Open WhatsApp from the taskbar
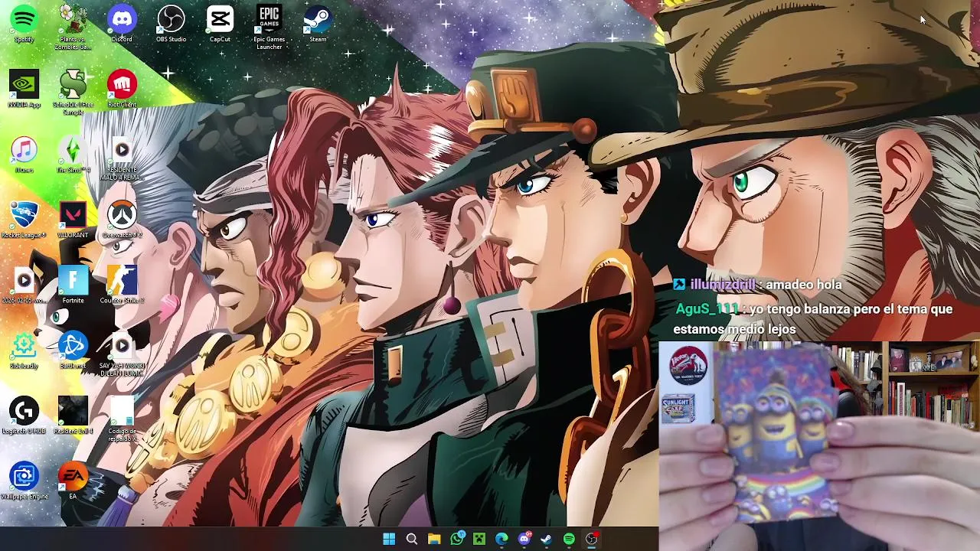Image resolution: width=980 pixels, height=551 pixels. (457, 539)
